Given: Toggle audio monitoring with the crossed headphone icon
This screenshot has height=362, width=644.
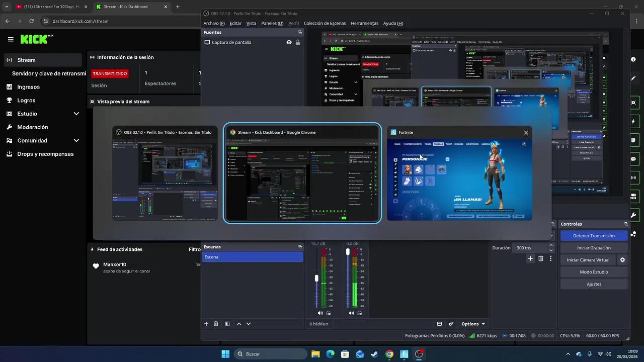Looking at the screenshot, I should [329, 313].
